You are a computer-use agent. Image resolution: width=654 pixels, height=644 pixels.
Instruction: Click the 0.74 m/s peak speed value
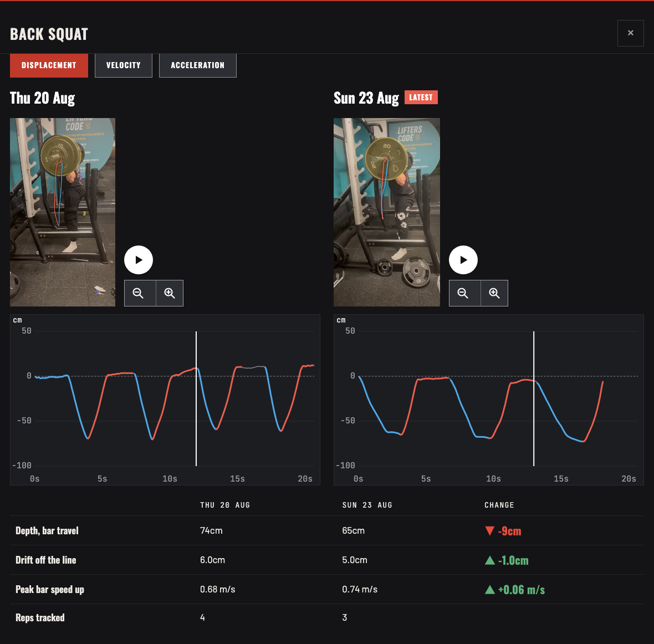click(360, 589)
